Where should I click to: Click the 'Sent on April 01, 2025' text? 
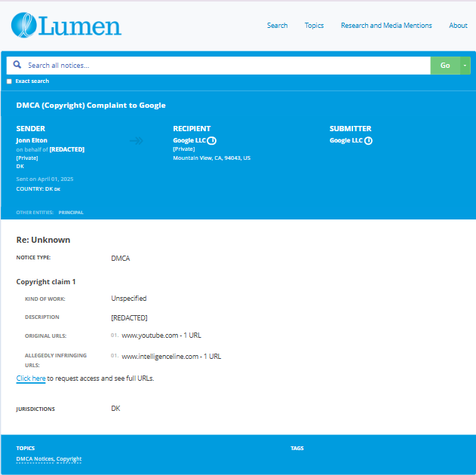(x=45, y=179)
